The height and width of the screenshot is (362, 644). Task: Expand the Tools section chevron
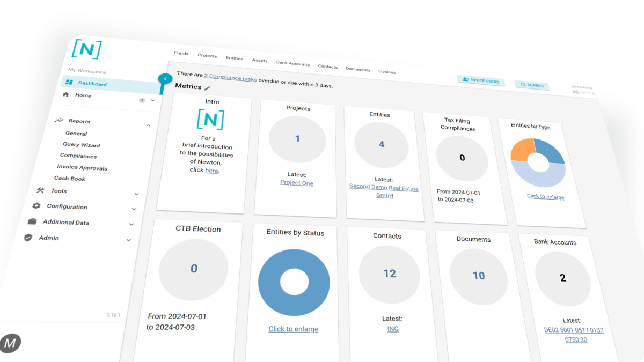pyautogui.click(x=136, y=194)
